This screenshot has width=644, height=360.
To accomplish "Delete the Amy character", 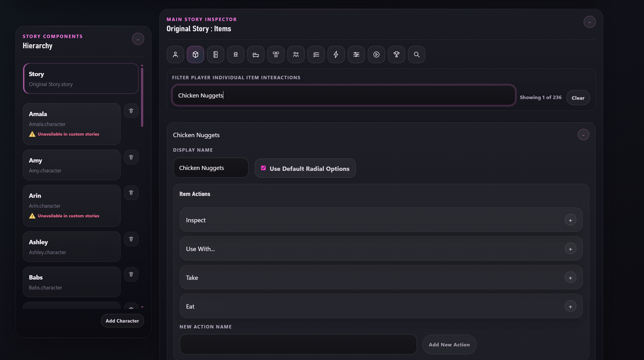I will coord(131,157).
